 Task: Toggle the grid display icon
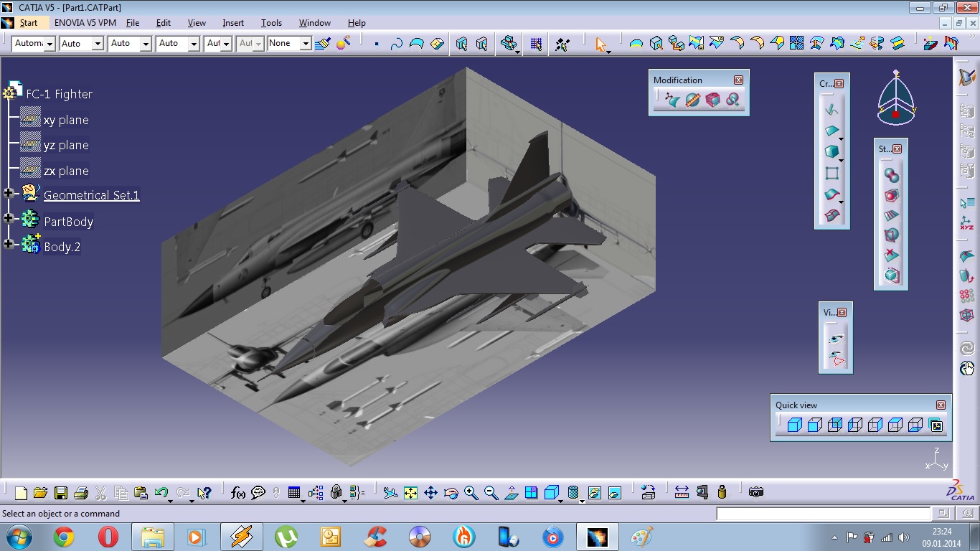click(x=536, y=44)
